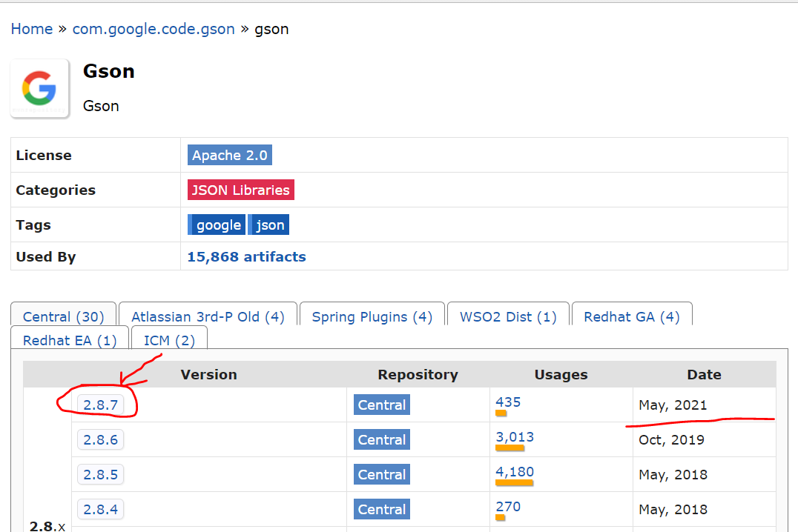
Task: Click the gson breadcrumb current item
Action: click(x=271, y=29)
